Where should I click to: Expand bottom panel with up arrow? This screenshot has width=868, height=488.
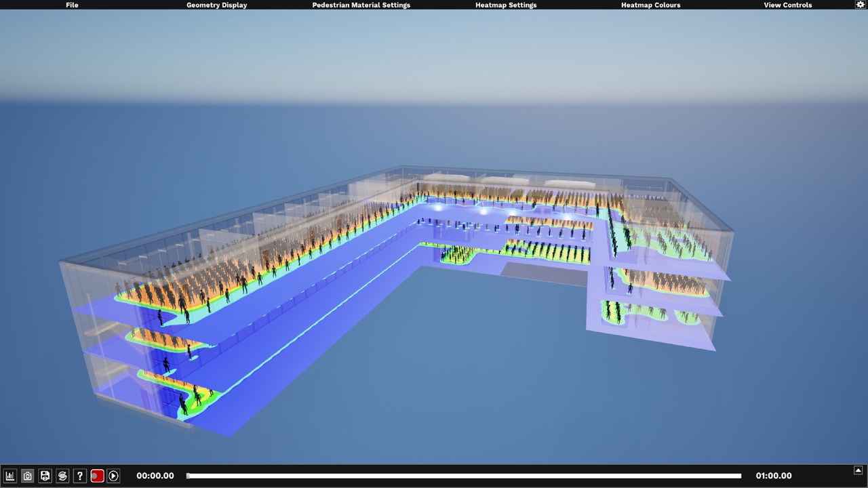pos(858,470)
